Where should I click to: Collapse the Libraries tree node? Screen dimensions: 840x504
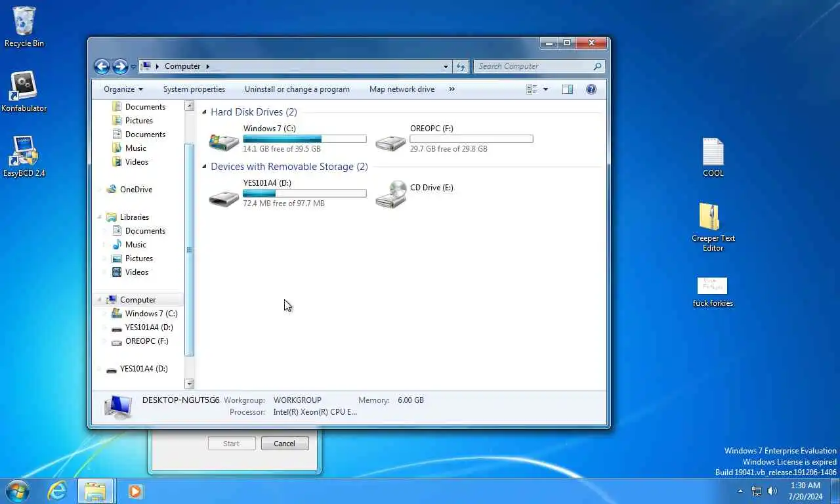100,217
